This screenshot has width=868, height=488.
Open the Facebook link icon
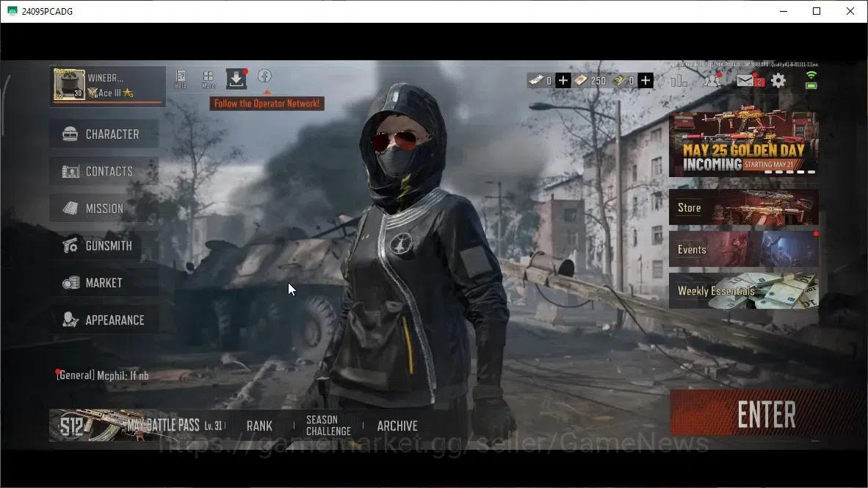[x=264, y=76]
